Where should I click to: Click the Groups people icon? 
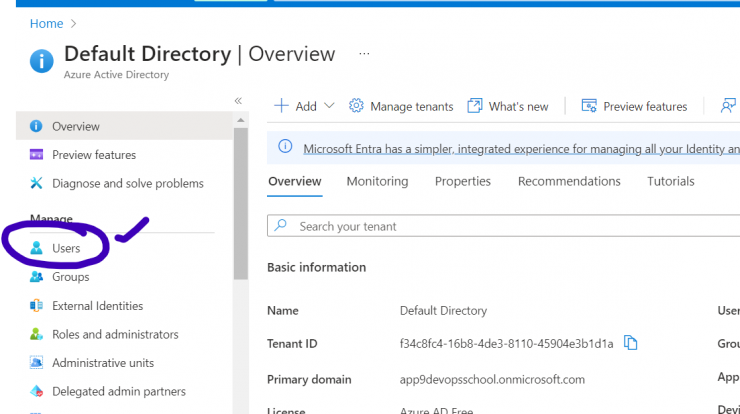point(36,277)
